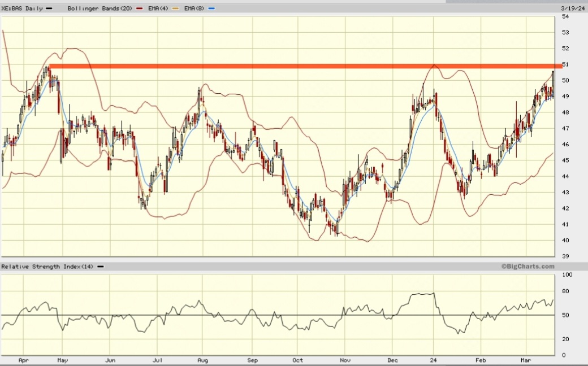This screenshot has width=588, height=366.
Task: Switch to the Daily chart label
Action: [35, 8]
